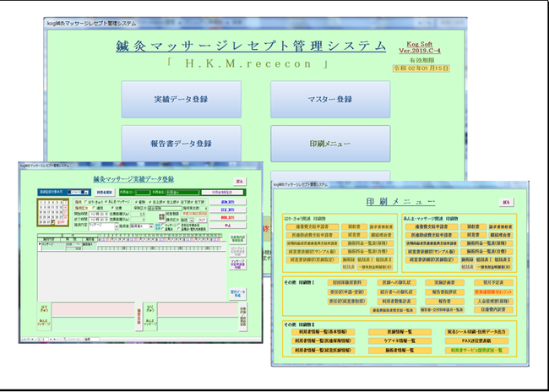The height and width of the screenshot is (392, 549).
Task: Click the 紹介者への御礼状 button
Action: [x=396, y=291]
